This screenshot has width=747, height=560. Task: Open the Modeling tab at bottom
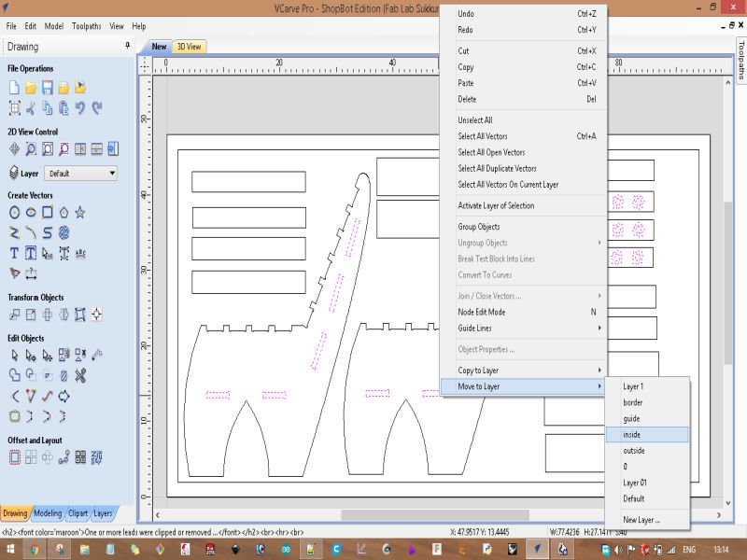(x=48, y=513)
